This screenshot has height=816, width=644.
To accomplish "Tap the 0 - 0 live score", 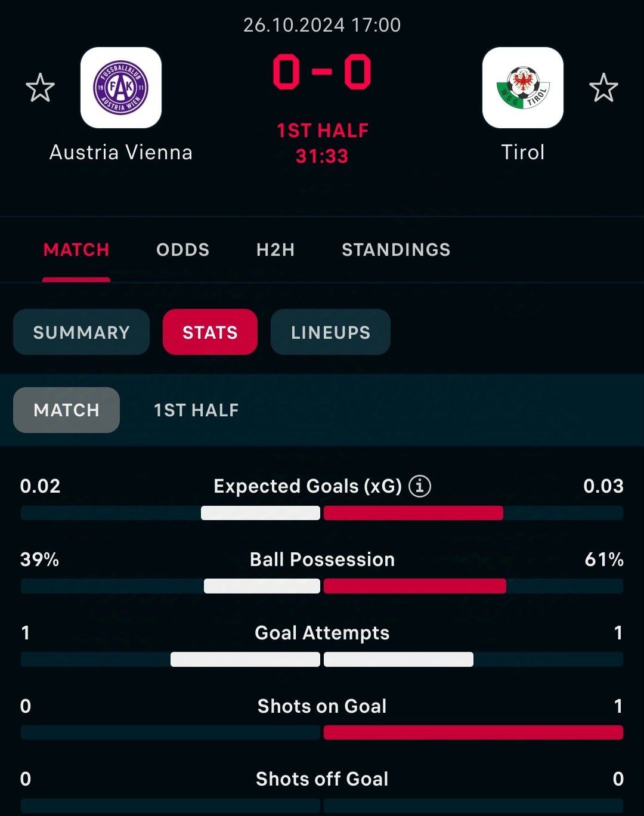I will pos(322,72).
